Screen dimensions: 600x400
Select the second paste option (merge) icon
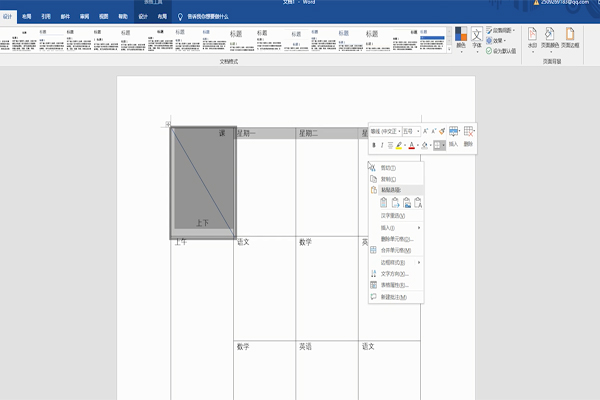pos(395,203)
